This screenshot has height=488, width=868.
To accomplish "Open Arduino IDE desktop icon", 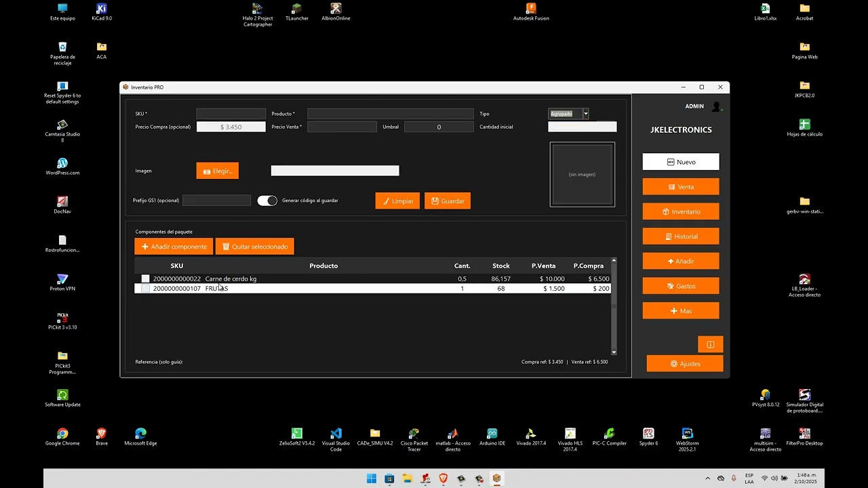I will coord(492,437).
